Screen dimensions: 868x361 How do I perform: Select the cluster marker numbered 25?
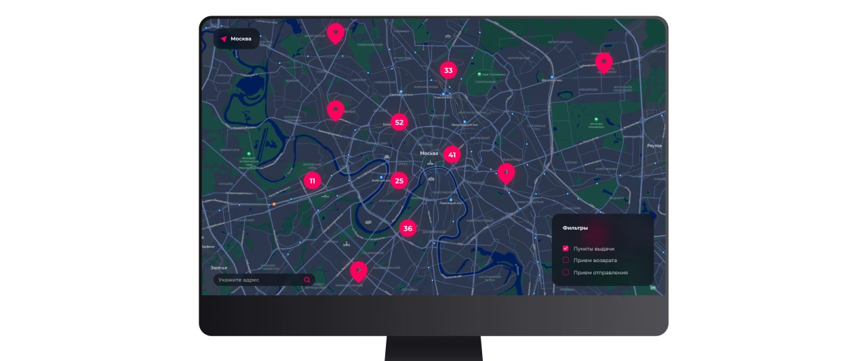[x=399, y=180]
